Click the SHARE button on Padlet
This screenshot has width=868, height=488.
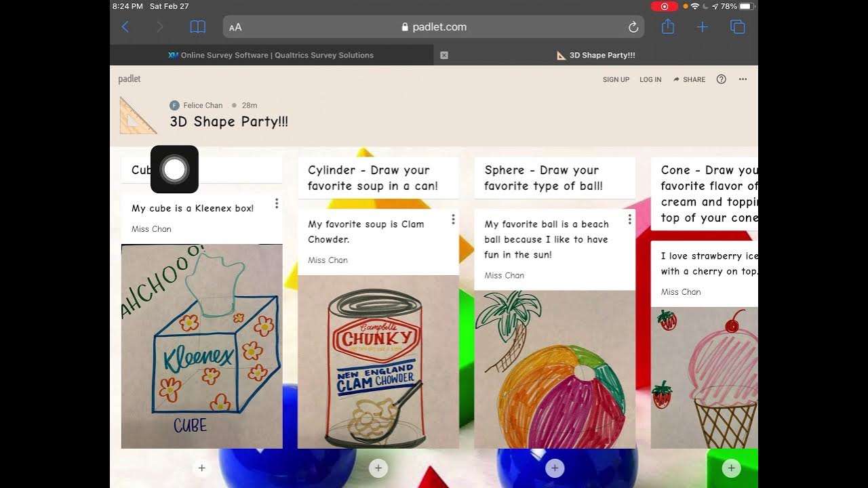690,80
